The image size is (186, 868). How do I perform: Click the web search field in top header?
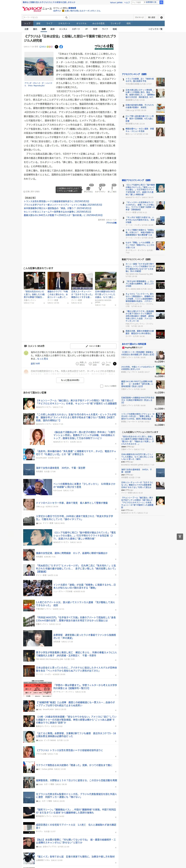click(137, 2)
